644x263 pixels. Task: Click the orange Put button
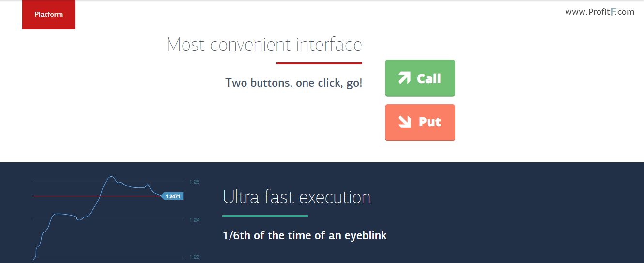420,123
